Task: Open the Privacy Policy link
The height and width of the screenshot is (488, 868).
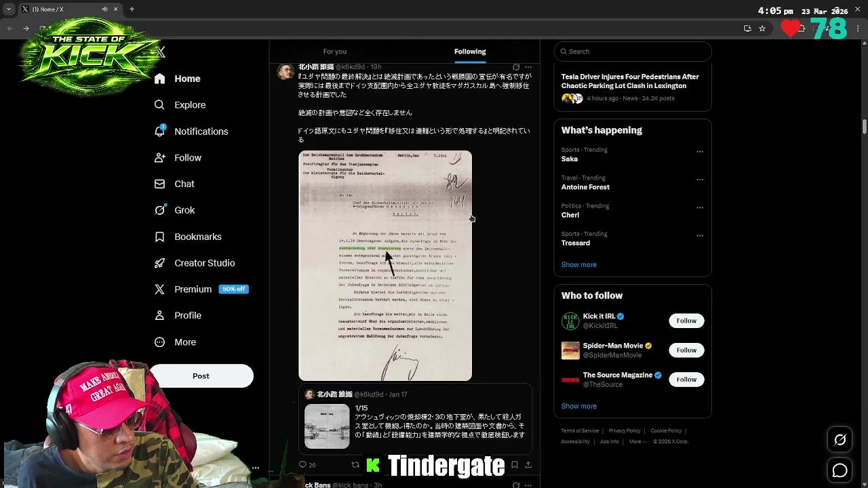Action: tap(625, 431)
